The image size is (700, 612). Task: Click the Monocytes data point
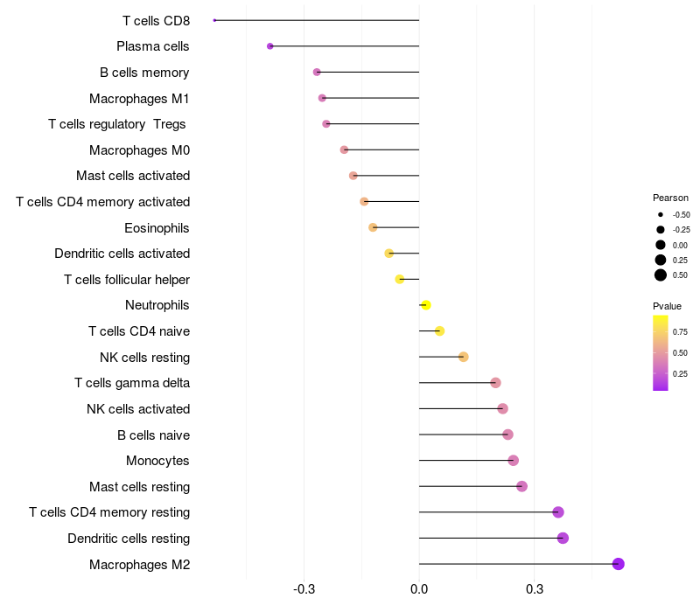(x=514, y=461)
